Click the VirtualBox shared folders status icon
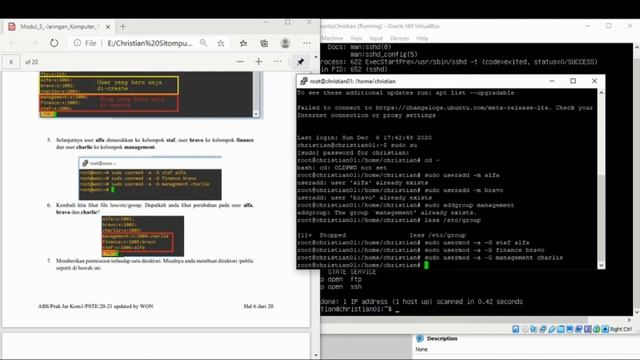The image size is (640, 360). click(561, 329)
